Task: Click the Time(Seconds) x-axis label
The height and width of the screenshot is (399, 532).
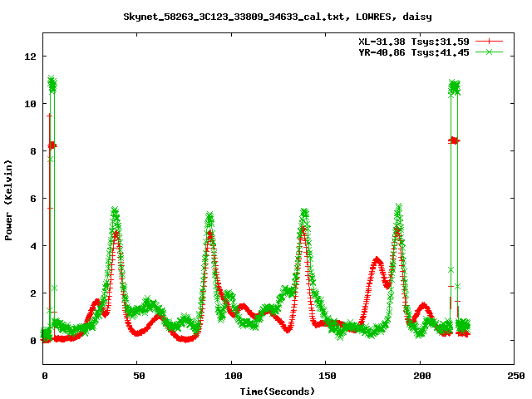Action: coord(278,392)
